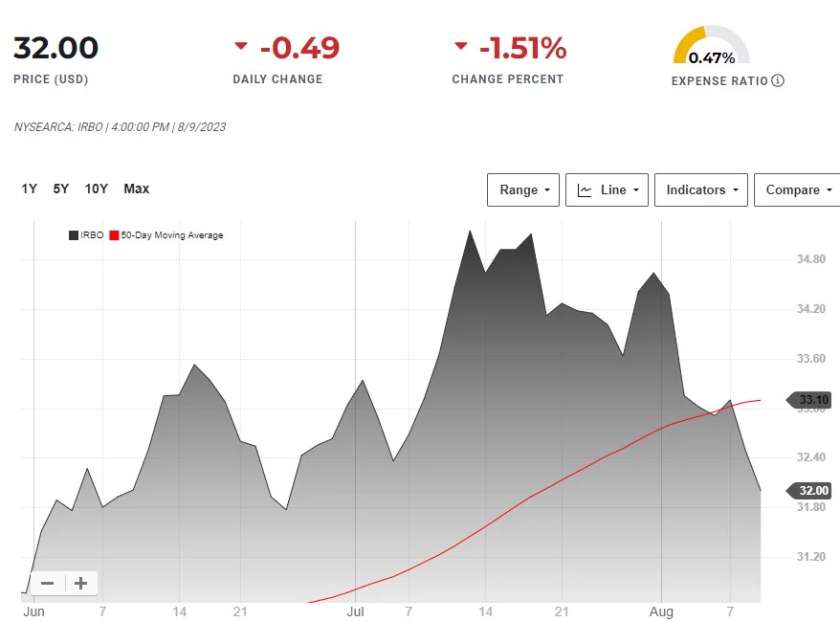840x622 pixels.
Task: Click the 50-Day Moving Average legend label
Action: coord(172,235)
